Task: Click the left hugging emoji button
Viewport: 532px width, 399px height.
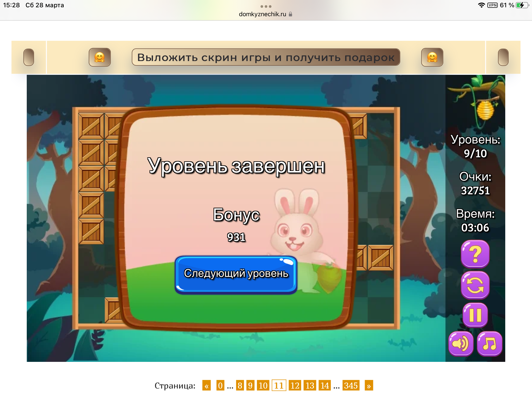Action: tap(100, 57)
